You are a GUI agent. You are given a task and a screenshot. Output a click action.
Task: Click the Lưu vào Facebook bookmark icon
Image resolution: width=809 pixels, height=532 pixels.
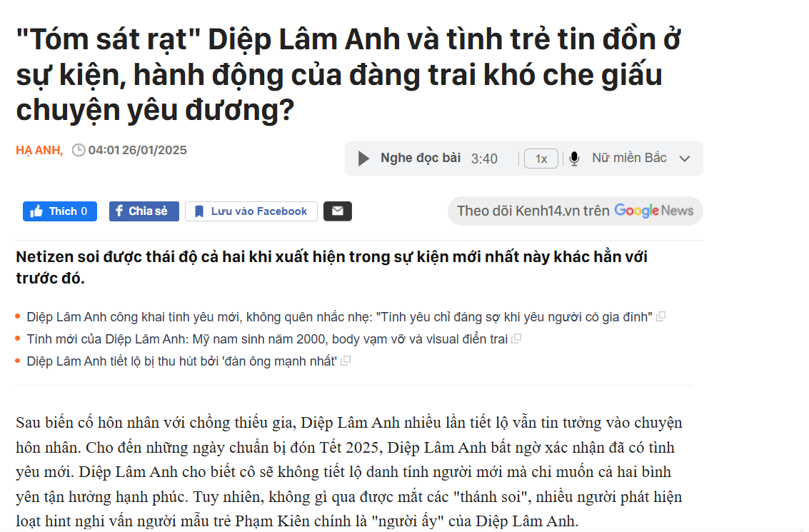199,211
